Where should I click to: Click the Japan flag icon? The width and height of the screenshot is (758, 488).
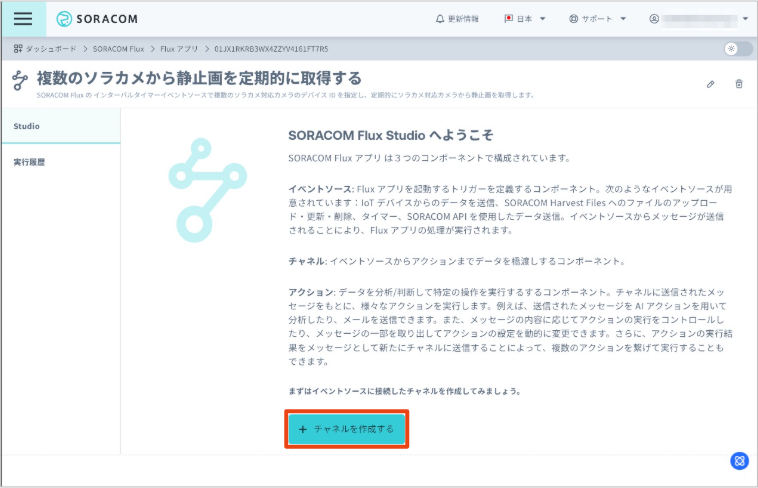(x=509, y=19)
